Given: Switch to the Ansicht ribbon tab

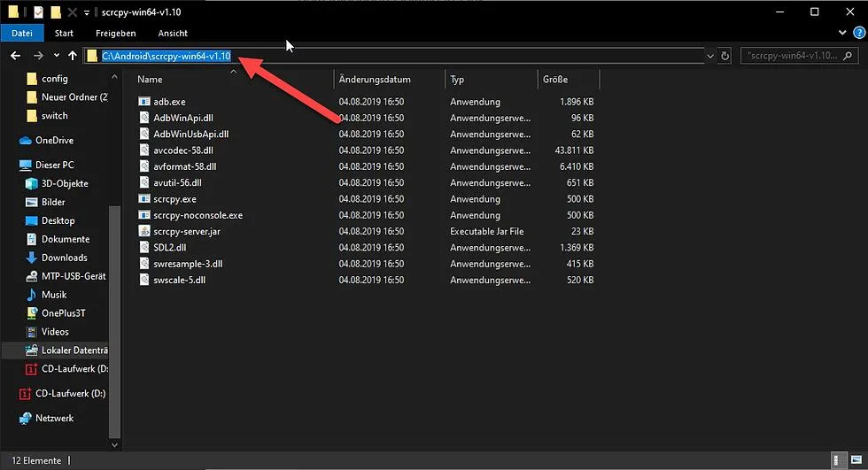Looking at the screenshot, I should pos(173,33).
